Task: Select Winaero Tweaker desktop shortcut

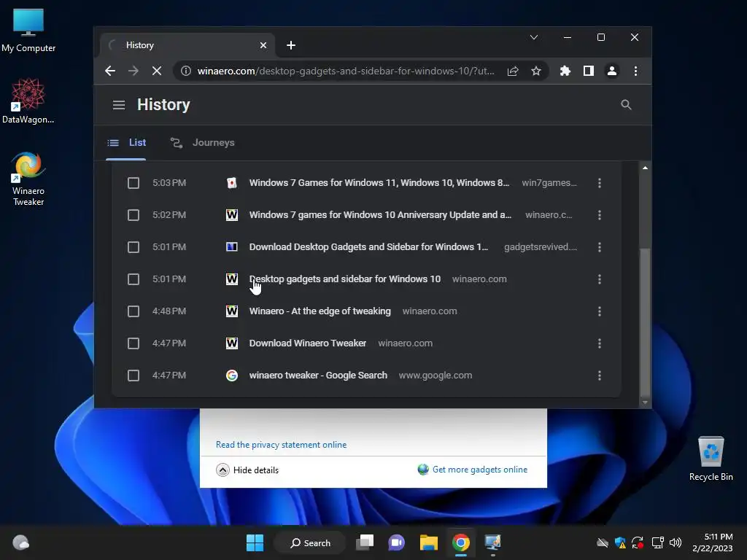Action: point(28,179)
